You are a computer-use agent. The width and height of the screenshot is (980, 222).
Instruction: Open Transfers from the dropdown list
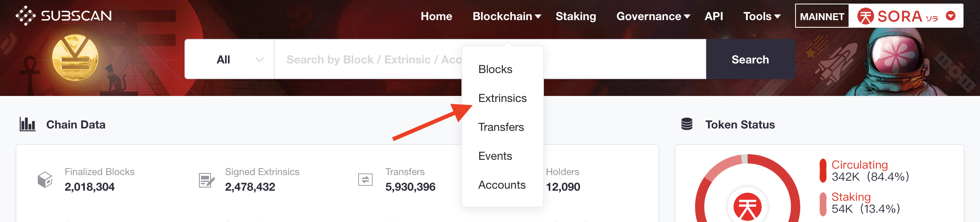pyautogui.click(x=501, y=127)
